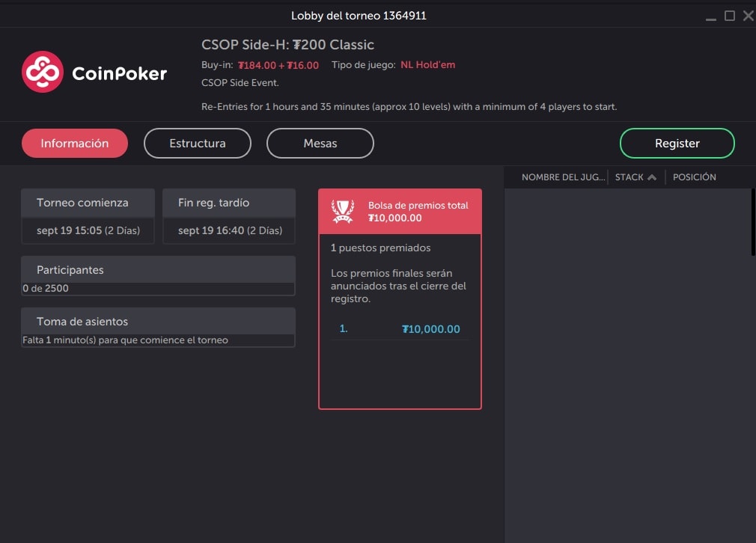Screen dimensions: 756x543
Task: Register for the tournament
Action: point(677,143)
